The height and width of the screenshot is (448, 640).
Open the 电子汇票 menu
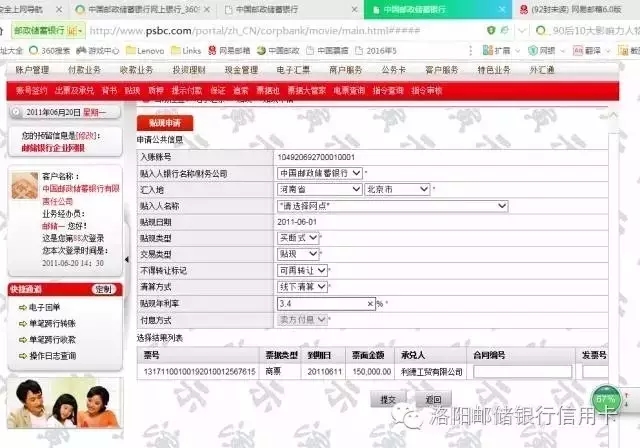[x=293, y=70]
